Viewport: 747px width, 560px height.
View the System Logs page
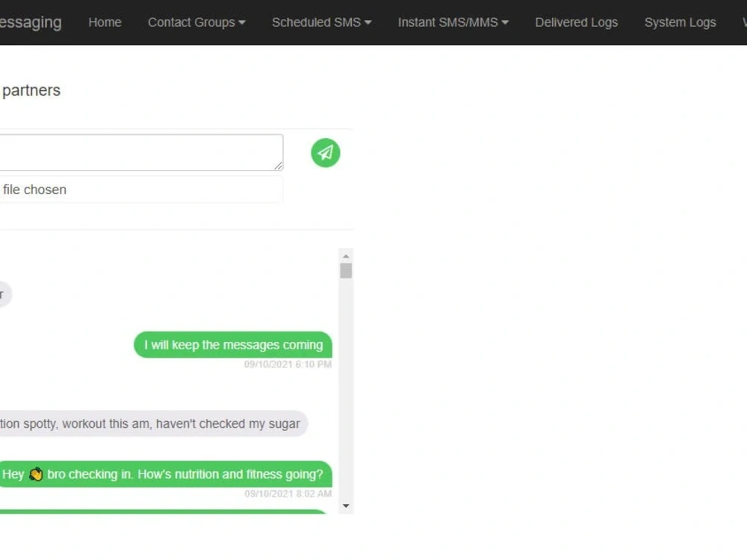680,22
